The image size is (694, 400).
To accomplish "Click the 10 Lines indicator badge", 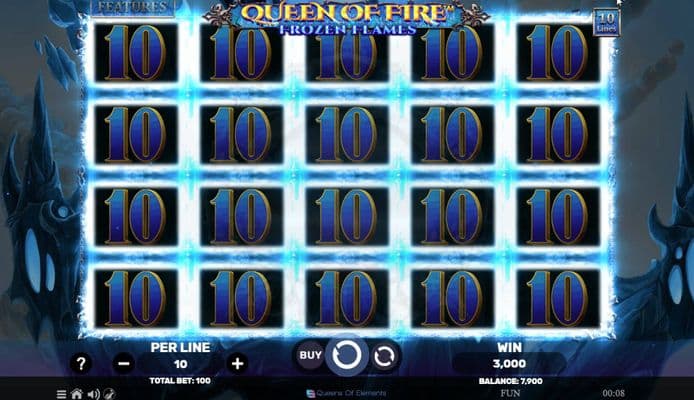I will pyautogui.click(x=606, y=22).
